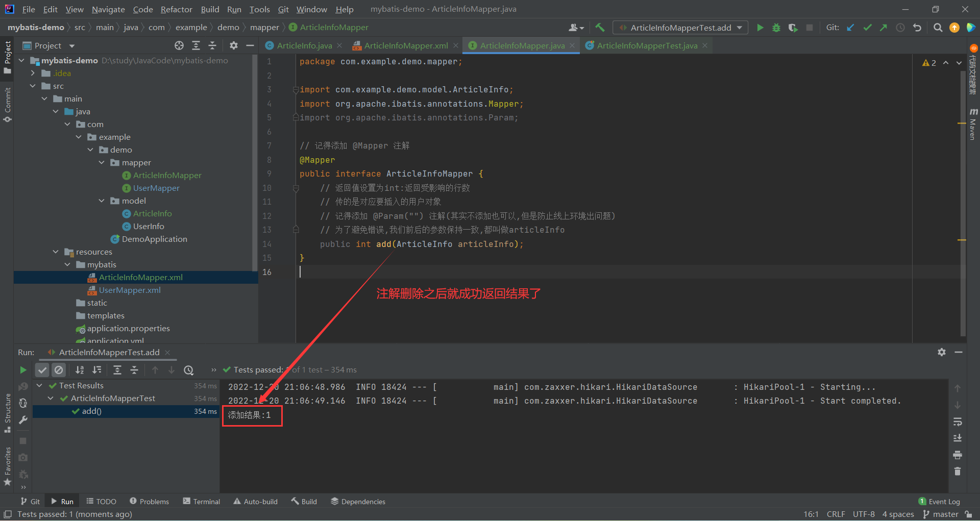Push commits with Git green arrow
The height and width of the screenshot is (521, 980).
click(x=884, y=28)
